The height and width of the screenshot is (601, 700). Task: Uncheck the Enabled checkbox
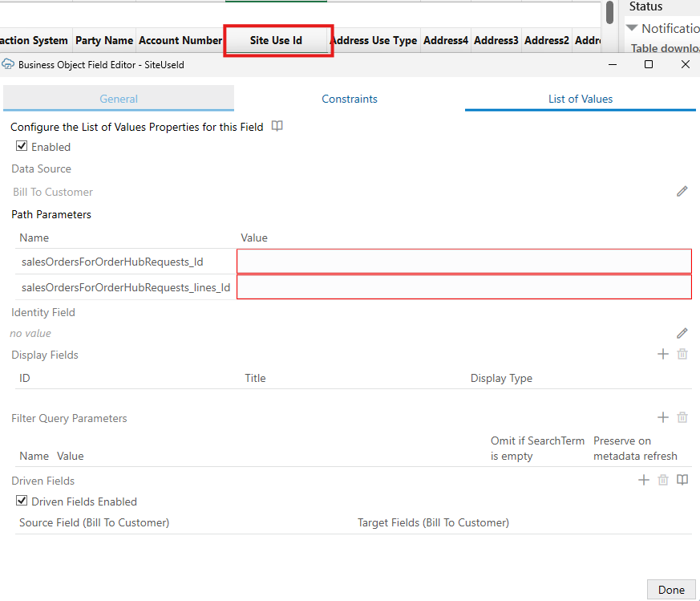pyautogui.click(x=22, y=146)
